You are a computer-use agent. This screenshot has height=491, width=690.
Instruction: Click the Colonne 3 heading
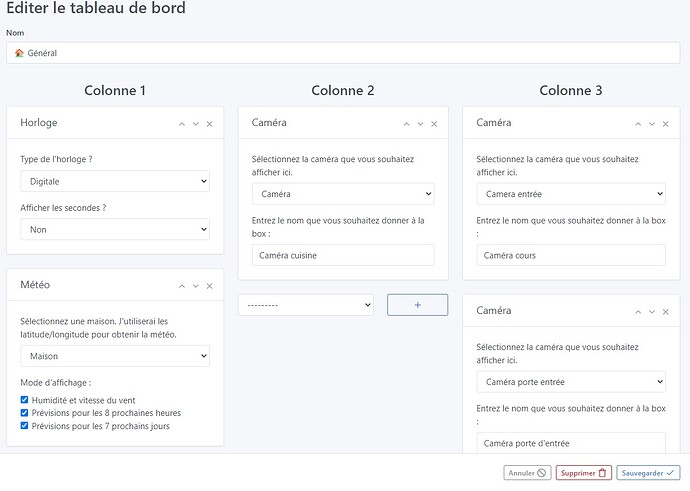pos(571,90)
